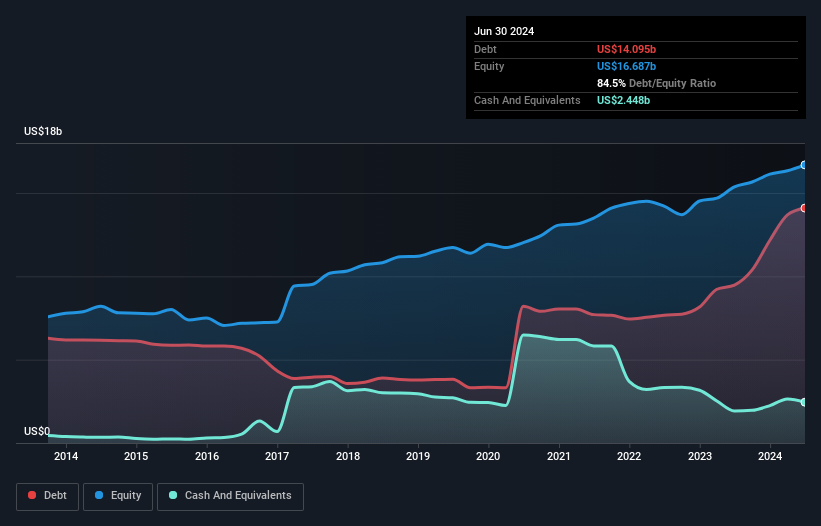821x526 pixels.
Task: Select the Cash endpoint marker on chart
Action: (804, 402)
